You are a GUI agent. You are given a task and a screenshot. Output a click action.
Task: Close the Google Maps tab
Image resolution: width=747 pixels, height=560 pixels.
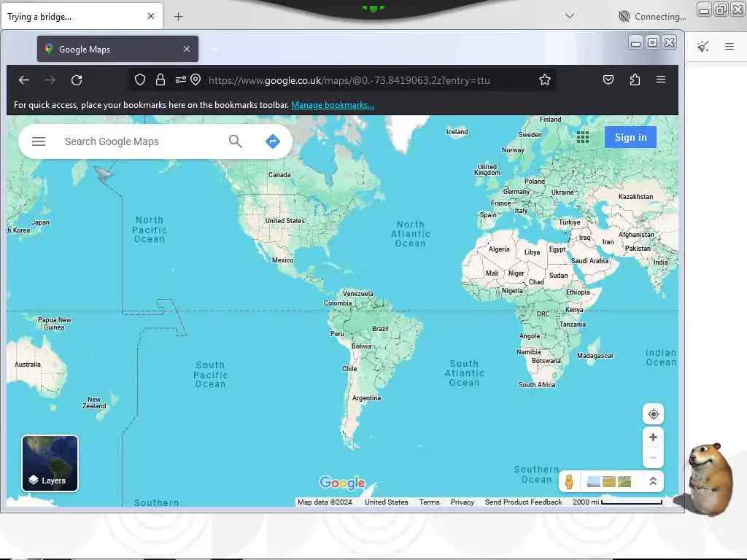[x=187, y=49]
